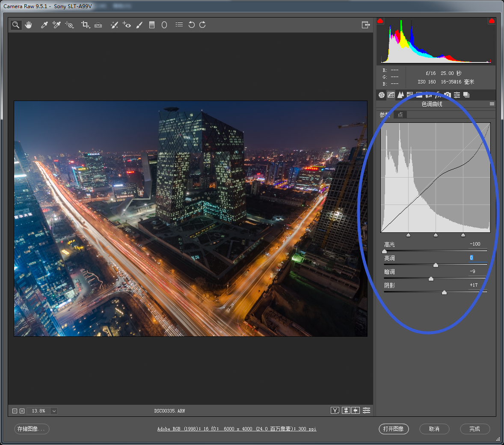Rotate image 90 degrees clockwise
This screenshot has width=504, height=445.
point(202,25)
